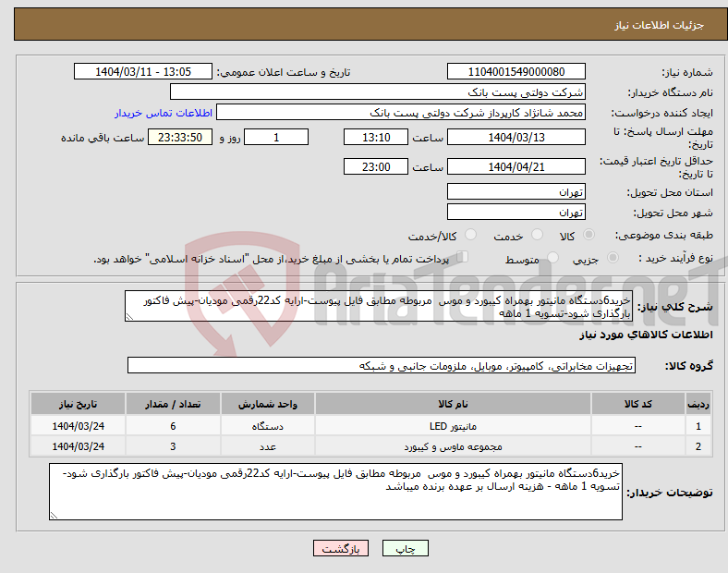Click remaining time counter 23:33:50

click(180, 137)
